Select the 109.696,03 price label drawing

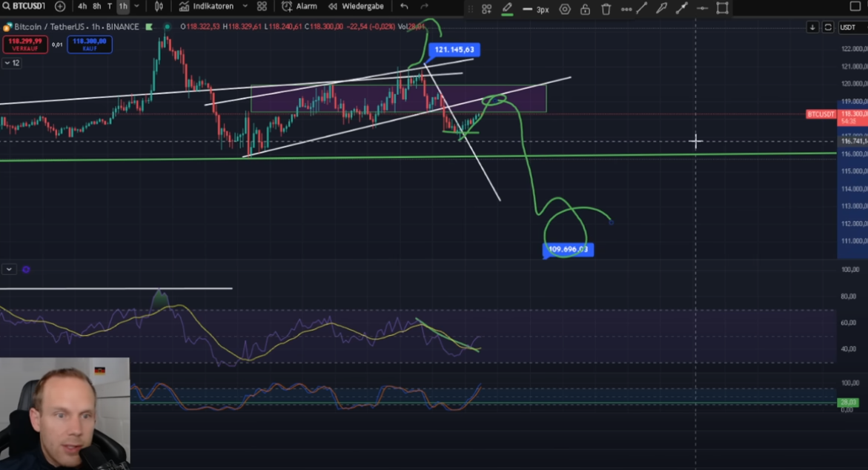coord(568,250)
